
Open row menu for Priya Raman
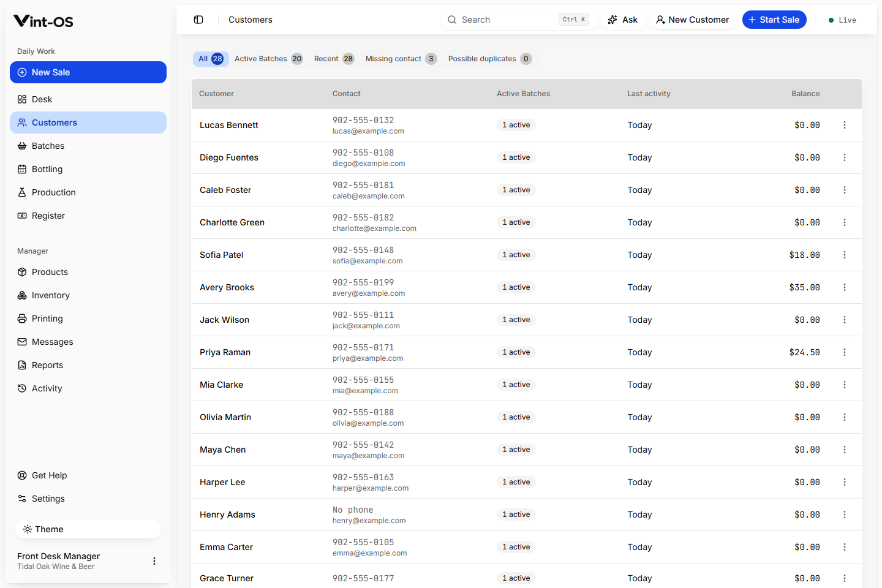(845, 352)
